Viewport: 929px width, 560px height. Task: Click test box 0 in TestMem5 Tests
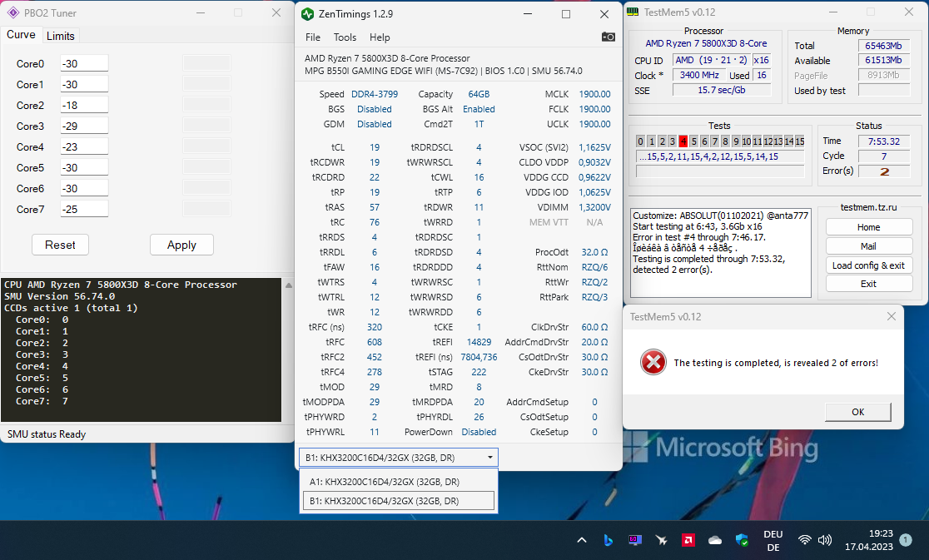[x=640, y=141]
